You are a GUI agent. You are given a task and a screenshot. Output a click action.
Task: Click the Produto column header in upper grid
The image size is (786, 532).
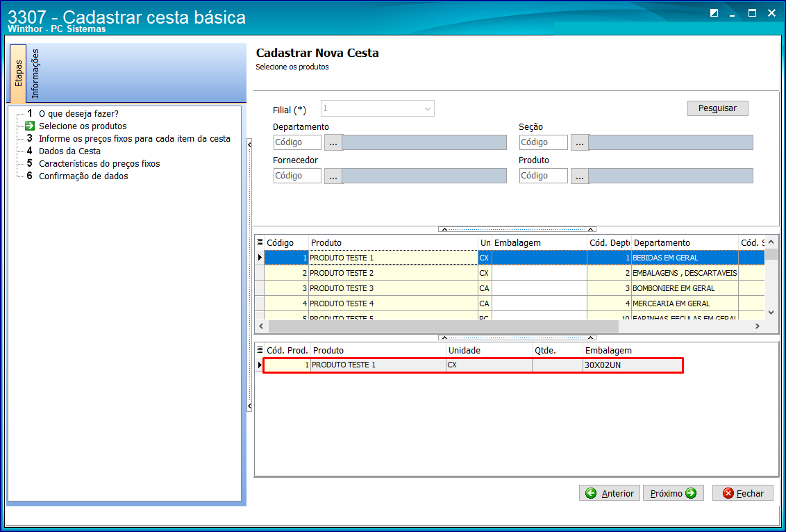pos(394,242)
